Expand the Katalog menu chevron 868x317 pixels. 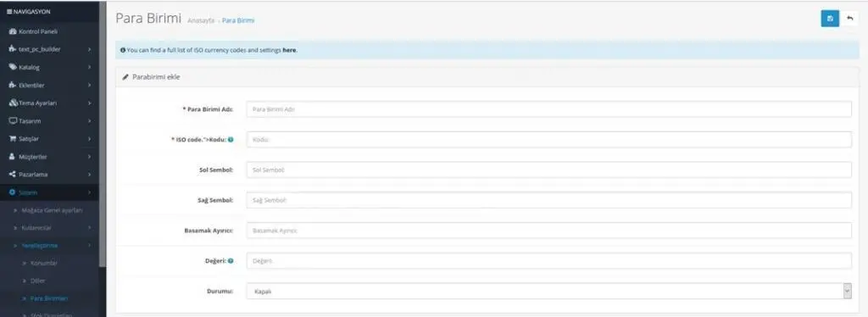pyautogui.click(x=89, y=67)
